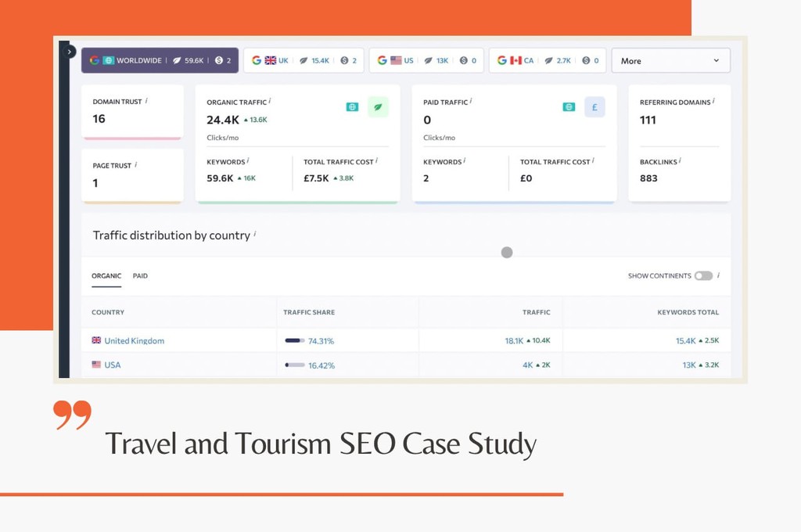Click the Canada flag icon in CA tab
This screenshot has width=801, height=532.
tap(515, 60)
